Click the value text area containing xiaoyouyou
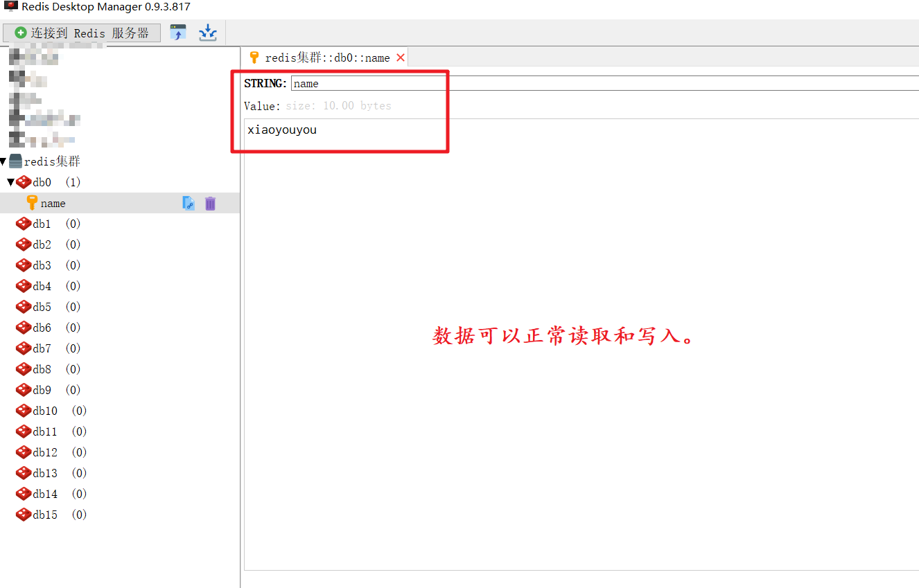The height and width of the screenshot is (588, 919). coord(581,344)
